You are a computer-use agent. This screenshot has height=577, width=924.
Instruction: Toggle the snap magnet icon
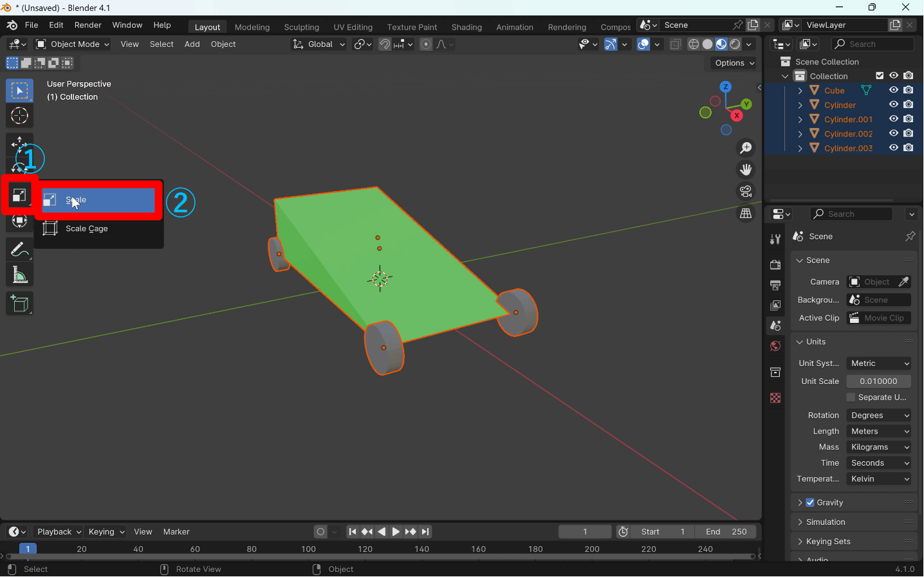[385, 44]
